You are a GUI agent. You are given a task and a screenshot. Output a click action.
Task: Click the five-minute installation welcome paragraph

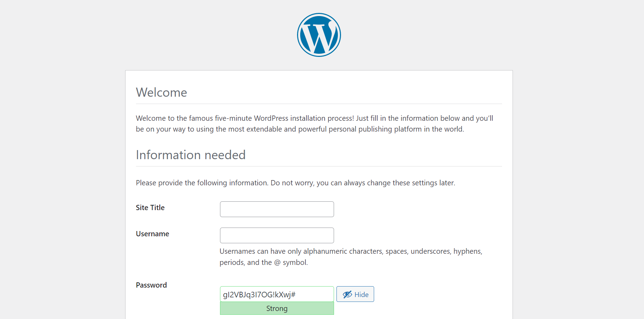314,124
